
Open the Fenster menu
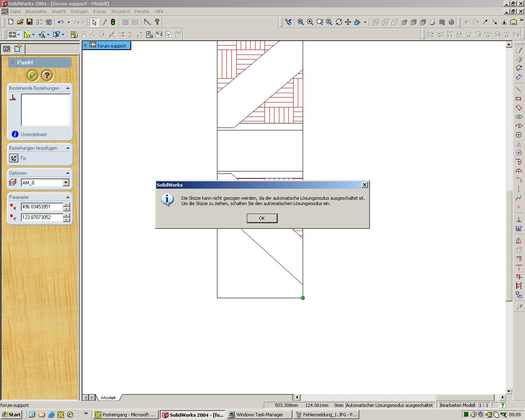pyautogui.click(x=142, y=11)
